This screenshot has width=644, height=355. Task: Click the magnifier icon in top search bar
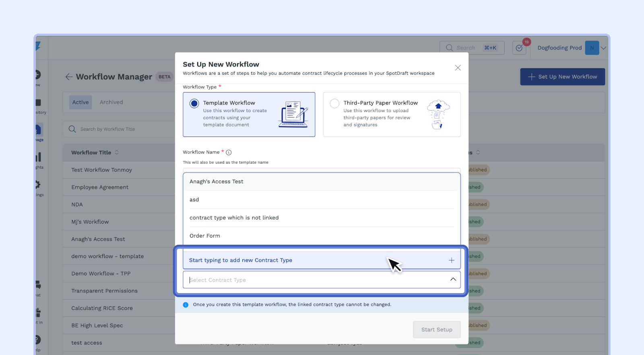tap(449, 48)
